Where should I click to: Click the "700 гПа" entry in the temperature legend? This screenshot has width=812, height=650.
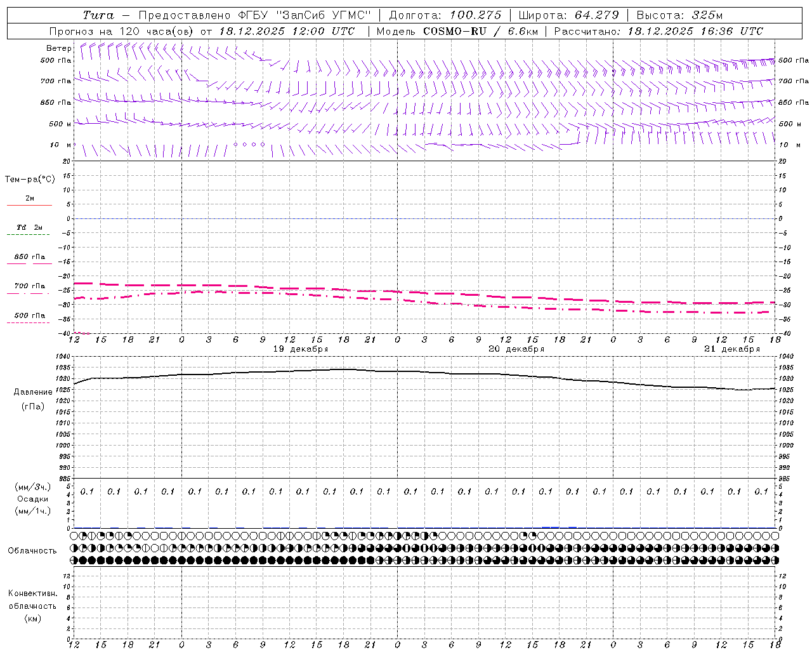click(x=29, y=286)
